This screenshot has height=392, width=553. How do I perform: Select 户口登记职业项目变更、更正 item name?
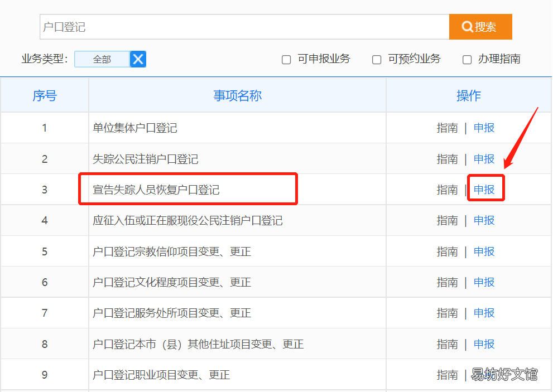[161, 374]
